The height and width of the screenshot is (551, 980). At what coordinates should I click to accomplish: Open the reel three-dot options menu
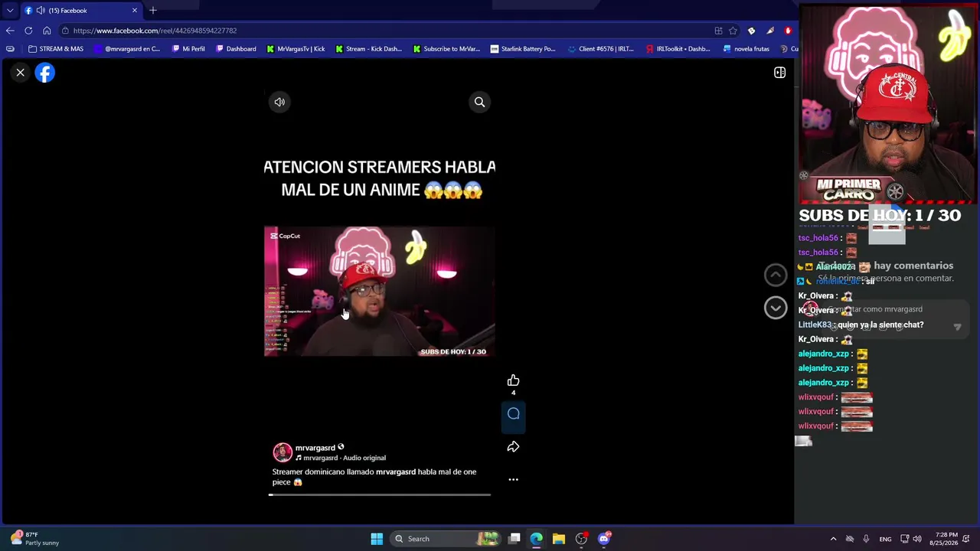point(513,480)
